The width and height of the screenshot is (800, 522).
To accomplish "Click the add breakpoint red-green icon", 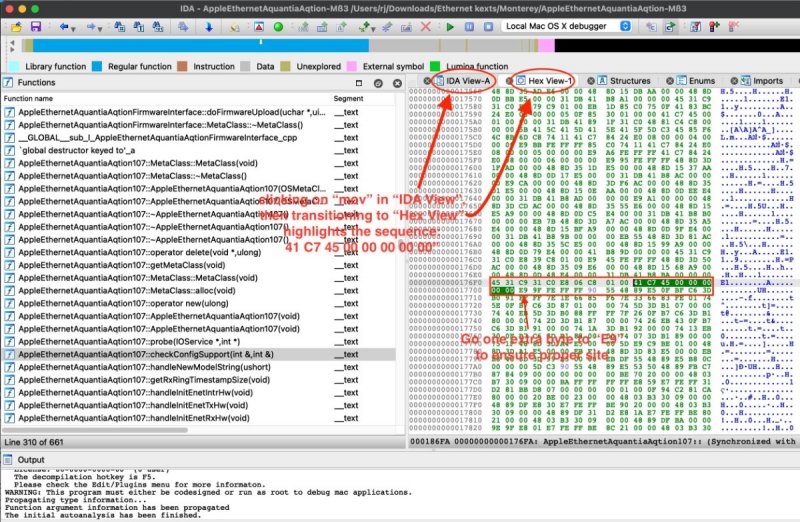I will [x=714, y=27].
